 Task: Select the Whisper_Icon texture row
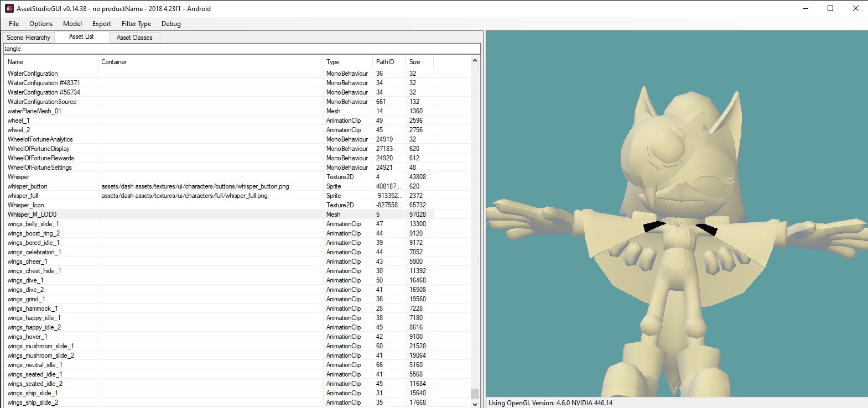pyautogui.click(x=238, y=205)
